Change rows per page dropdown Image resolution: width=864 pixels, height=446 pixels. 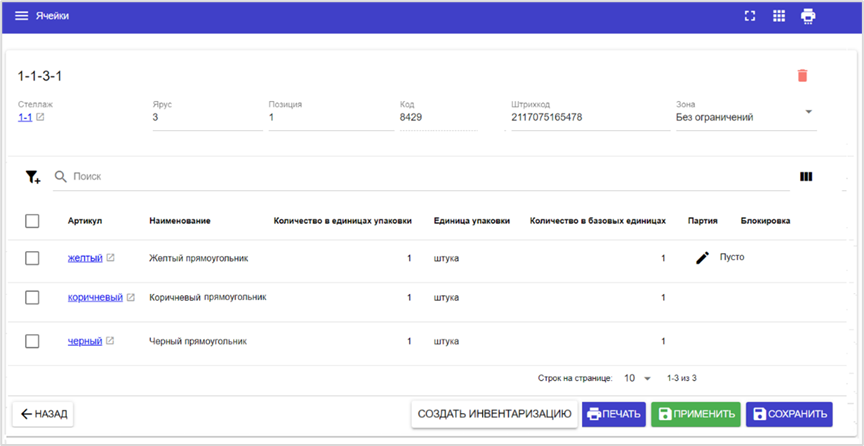pyautogui.click(x=637, y=379)
